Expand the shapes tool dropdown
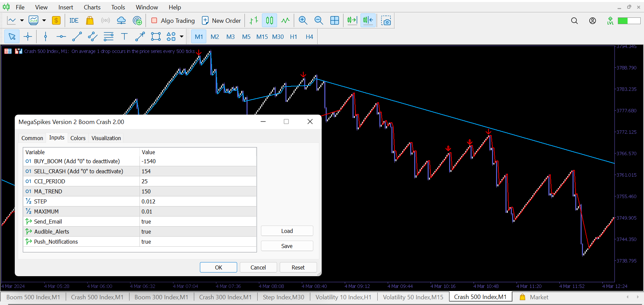Image resolution: width=644 pixels, height=305 pixels. tap(181, 36)
